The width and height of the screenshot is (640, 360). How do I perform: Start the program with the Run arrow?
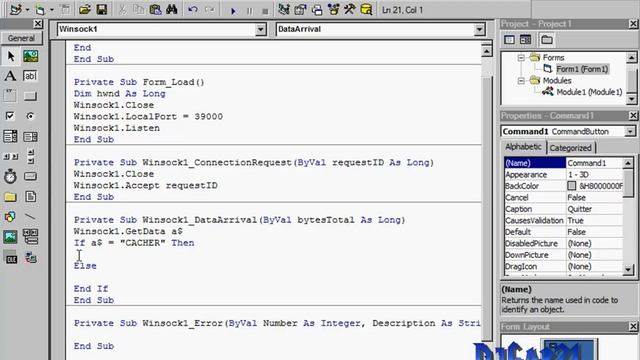coord(233,11)
